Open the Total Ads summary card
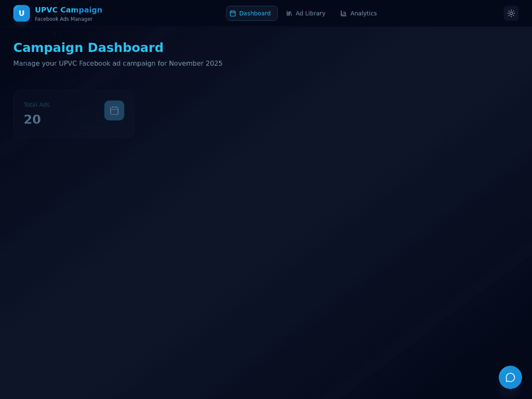532x399 pixels. 74,114
